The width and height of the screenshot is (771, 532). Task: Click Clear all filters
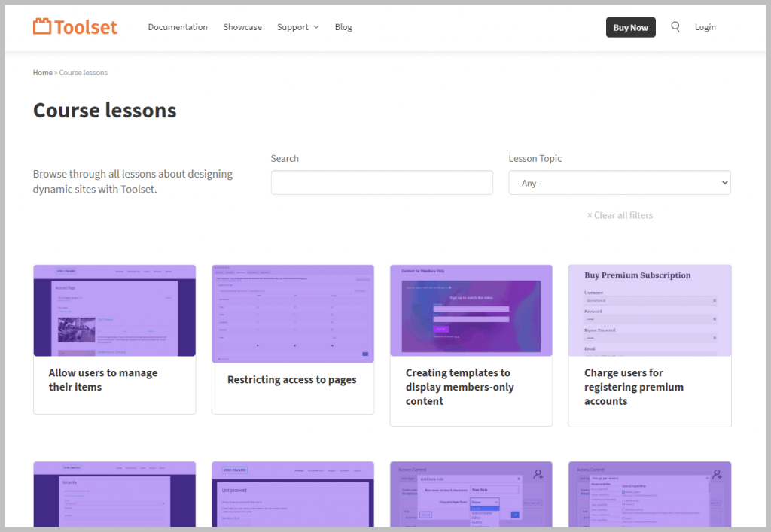[620, 215]
